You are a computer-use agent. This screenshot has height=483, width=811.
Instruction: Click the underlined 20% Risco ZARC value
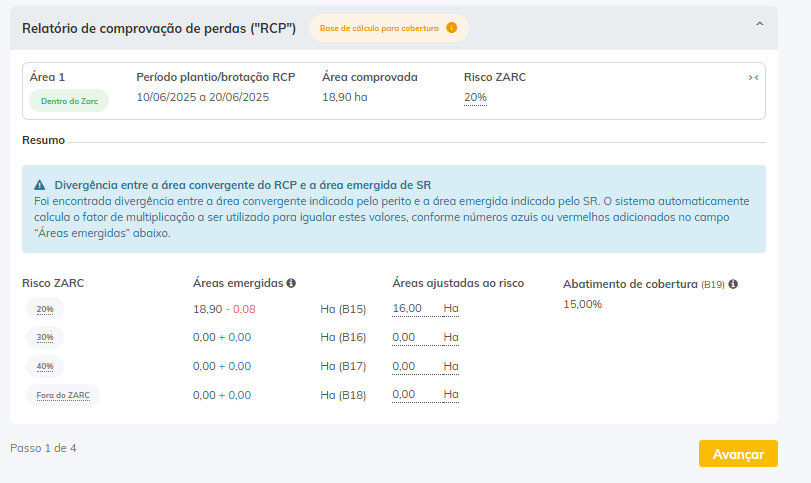[475, 98]
